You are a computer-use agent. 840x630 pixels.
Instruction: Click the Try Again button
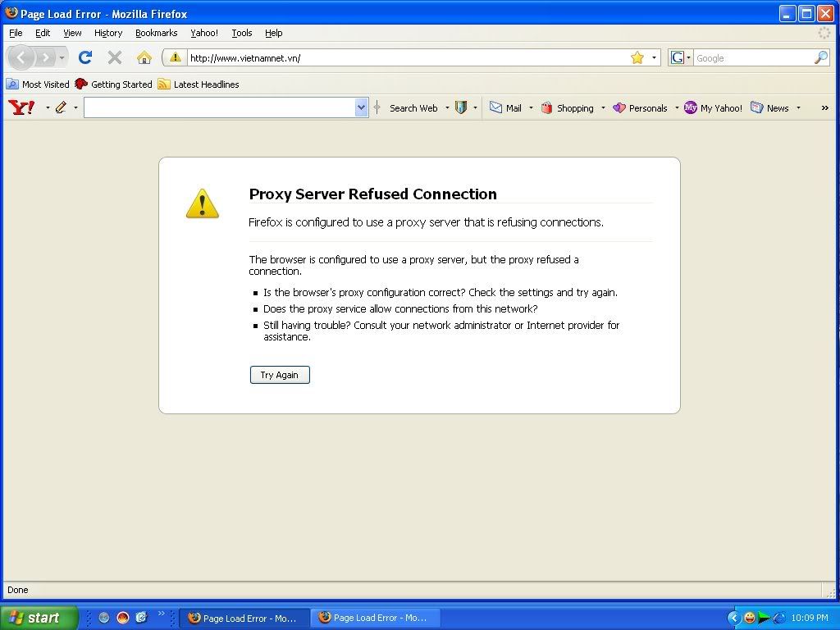tap(280, 375)
